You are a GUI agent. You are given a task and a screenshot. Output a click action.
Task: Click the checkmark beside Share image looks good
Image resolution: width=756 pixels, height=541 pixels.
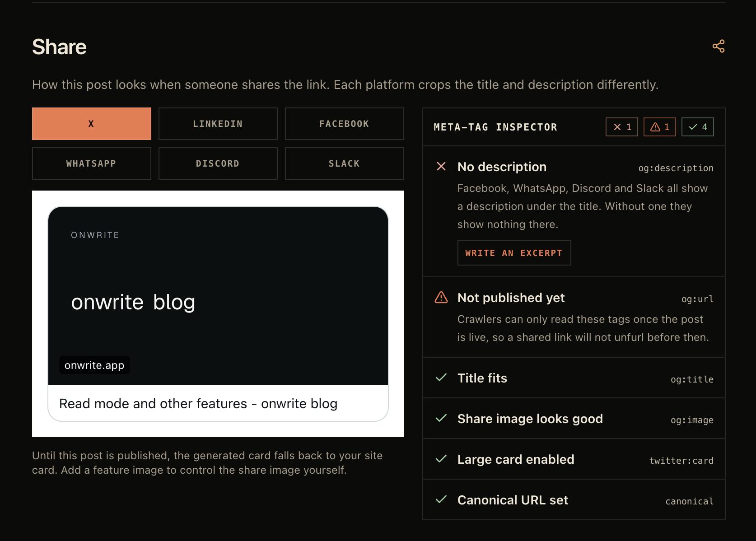point(441,418)
